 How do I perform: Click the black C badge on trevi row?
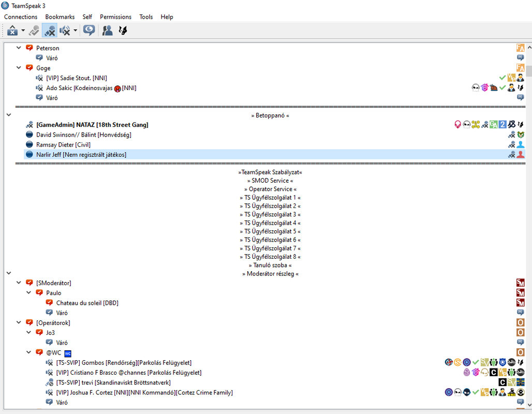click(503, 382)
